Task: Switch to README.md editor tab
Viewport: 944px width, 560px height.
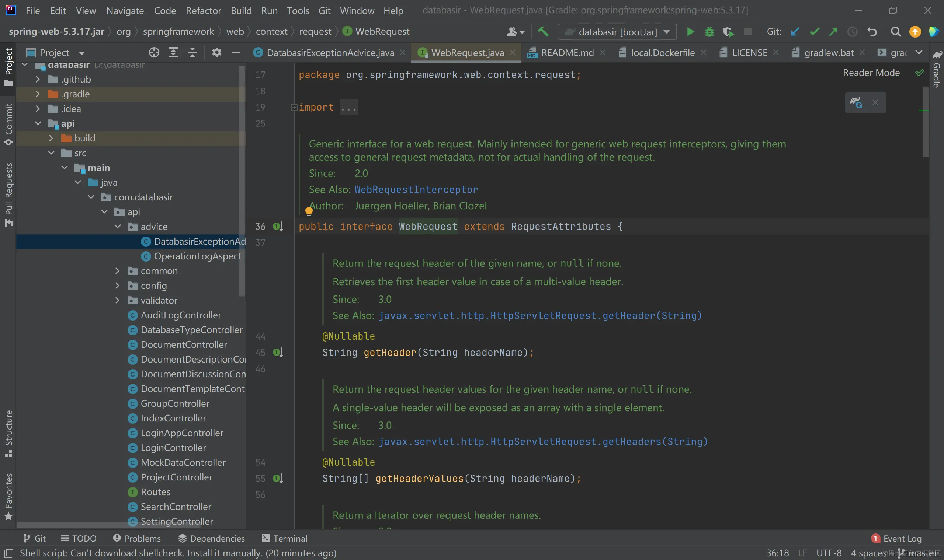Action: [567, 53]
